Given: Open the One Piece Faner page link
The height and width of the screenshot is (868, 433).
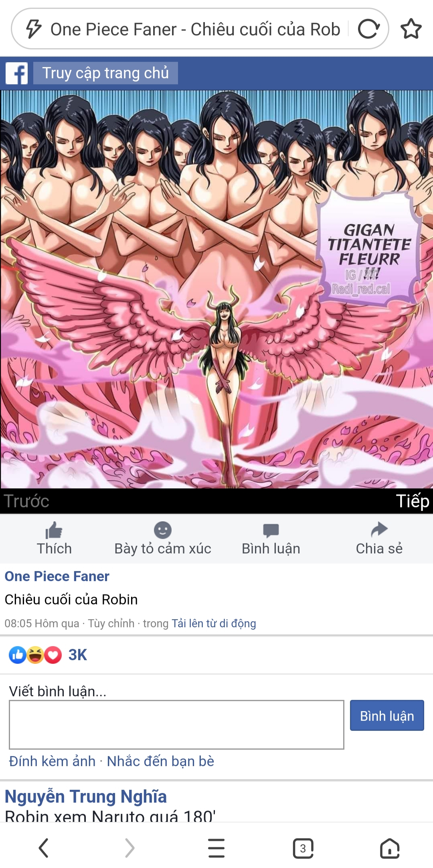Looking at the screenshot, I should point(57,576).
